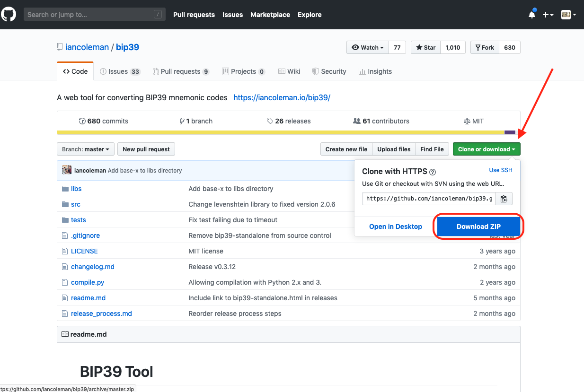584x392 pixels.
Task: Open the iancoleman.io/bip39 website link
Action: tap(282, 97)
